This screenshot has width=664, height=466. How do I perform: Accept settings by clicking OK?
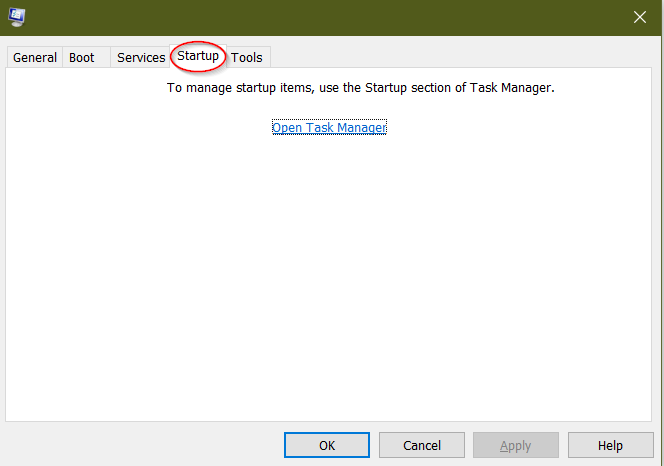(x=327, y=445)
